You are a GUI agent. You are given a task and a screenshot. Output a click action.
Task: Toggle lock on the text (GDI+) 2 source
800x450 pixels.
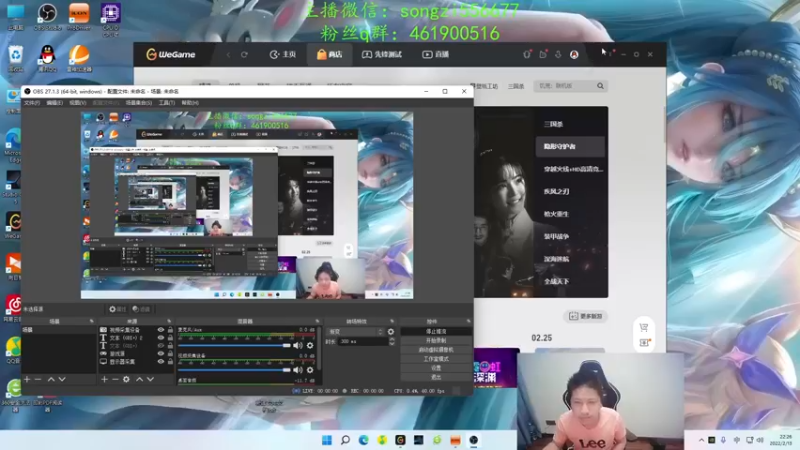[x=170, y=338]
